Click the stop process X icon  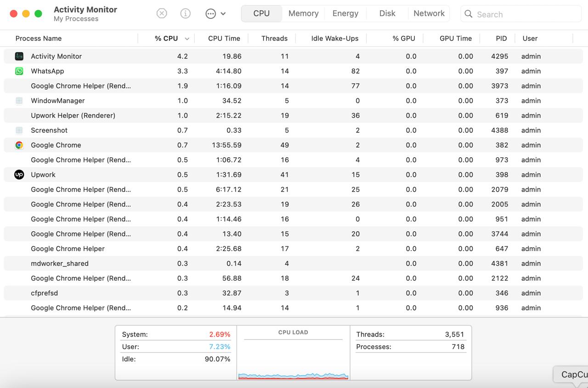tap(162, 13)
